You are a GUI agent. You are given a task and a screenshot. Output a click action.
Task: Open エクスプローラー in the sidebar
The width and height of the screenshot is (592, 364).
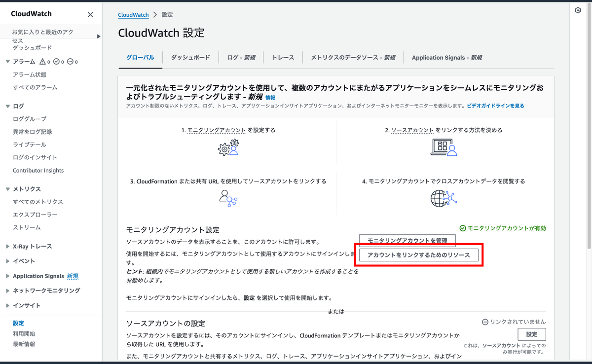tap(35, 215)
